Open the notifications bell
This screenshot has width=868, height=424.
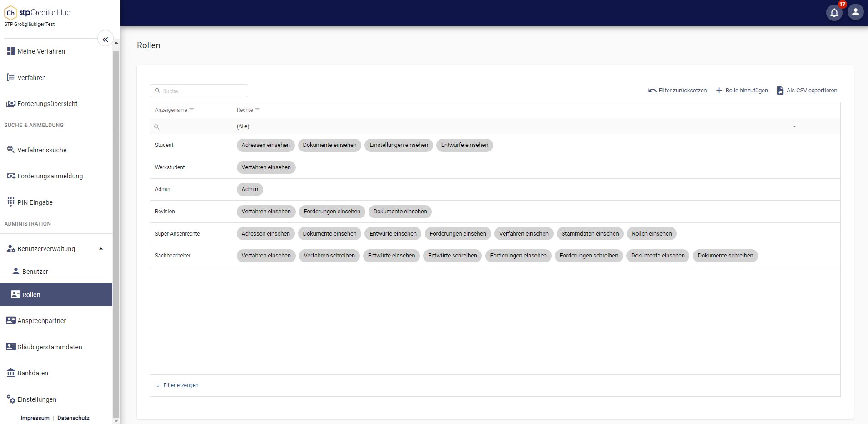(834, 12)
